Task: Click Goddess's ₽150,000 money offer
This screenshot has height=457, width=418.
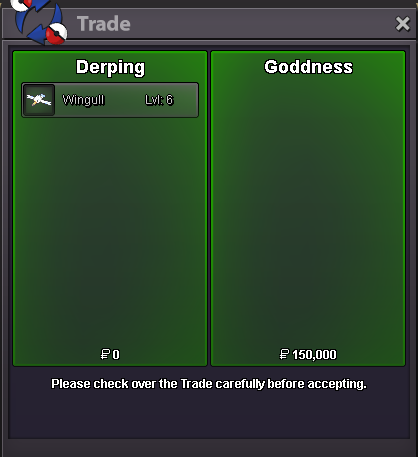Action: [x=308, y=354]
